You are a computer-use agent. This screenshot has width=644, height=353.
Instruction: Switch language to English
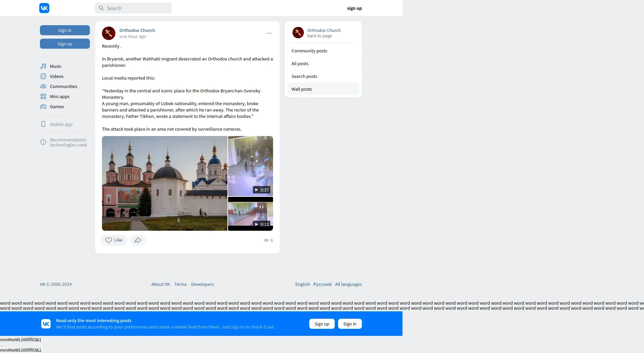point(303,284)
